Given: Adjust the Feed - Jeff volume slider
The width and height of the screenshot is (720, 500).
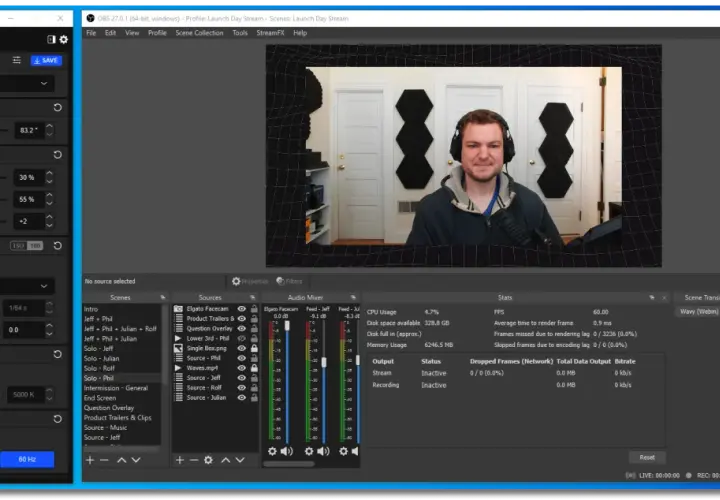Looking at the screenshot, I should [324, 362].
